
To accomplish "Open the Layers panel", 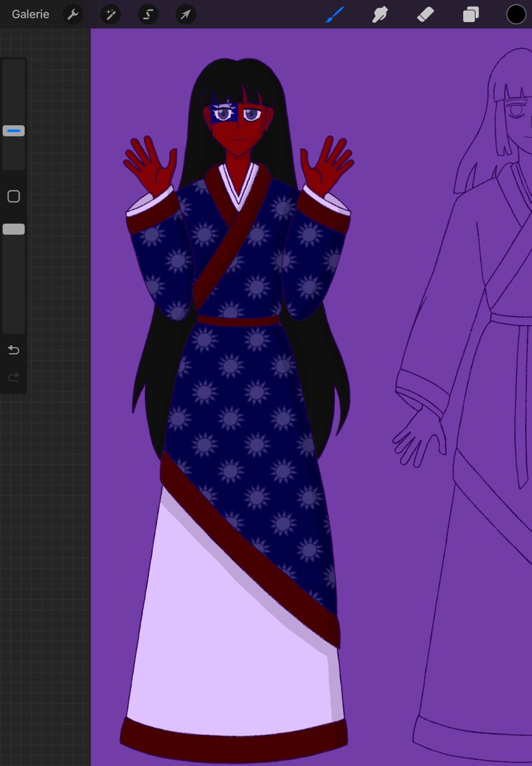I will pyautogui.click(x=470, y=13).
